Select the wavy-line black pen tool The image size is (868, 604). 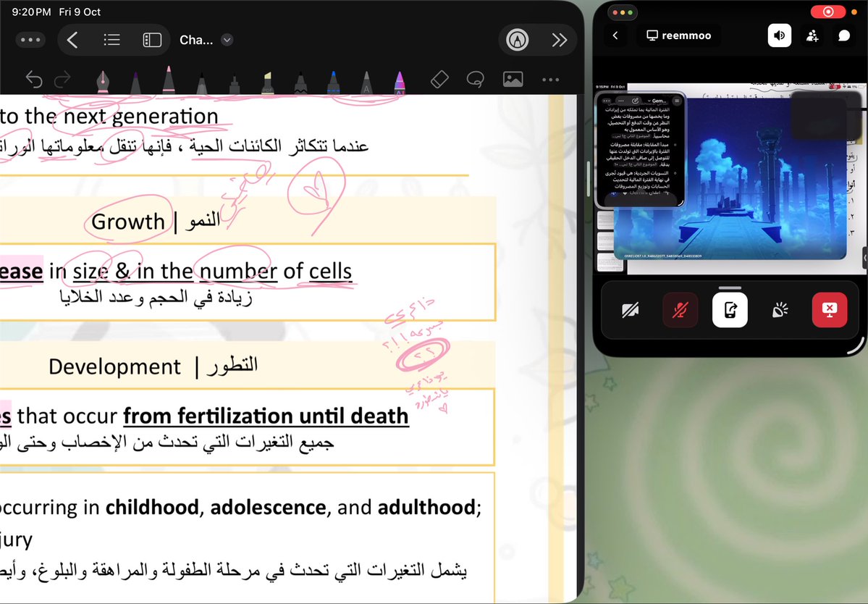(300, 83)
